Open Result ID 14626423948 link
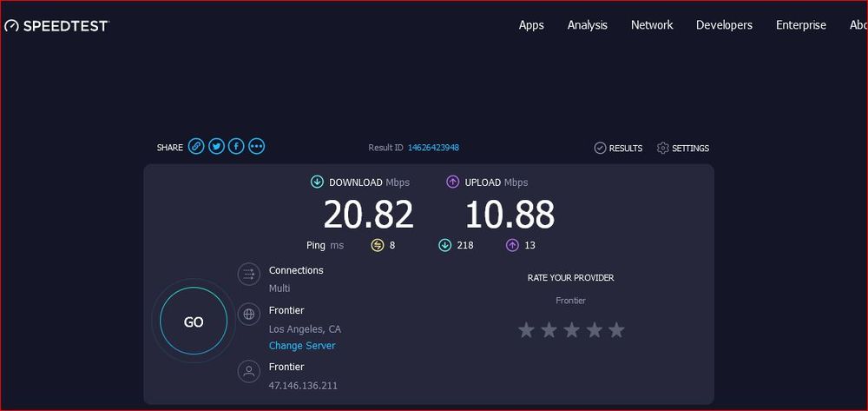This screenshot has height=411, width=868. [x=433, y=148]
